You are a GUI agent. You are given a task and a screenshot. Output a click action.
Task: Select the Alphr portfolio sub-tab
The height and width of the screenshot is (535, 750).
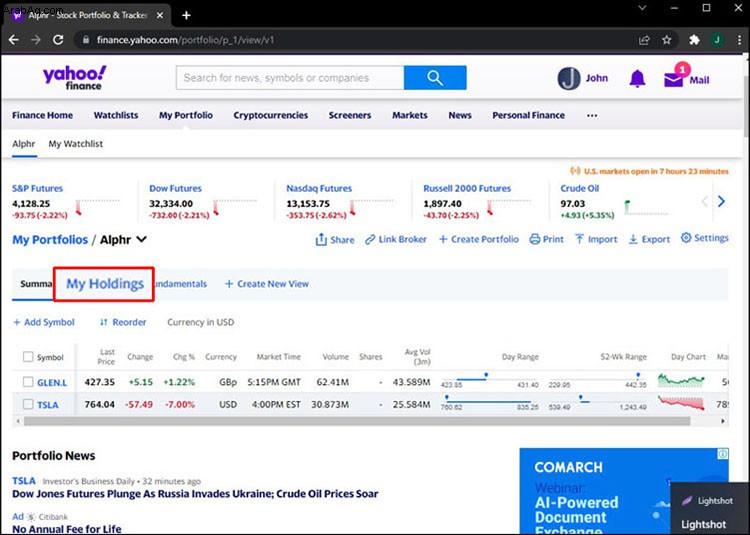(24, 143)
